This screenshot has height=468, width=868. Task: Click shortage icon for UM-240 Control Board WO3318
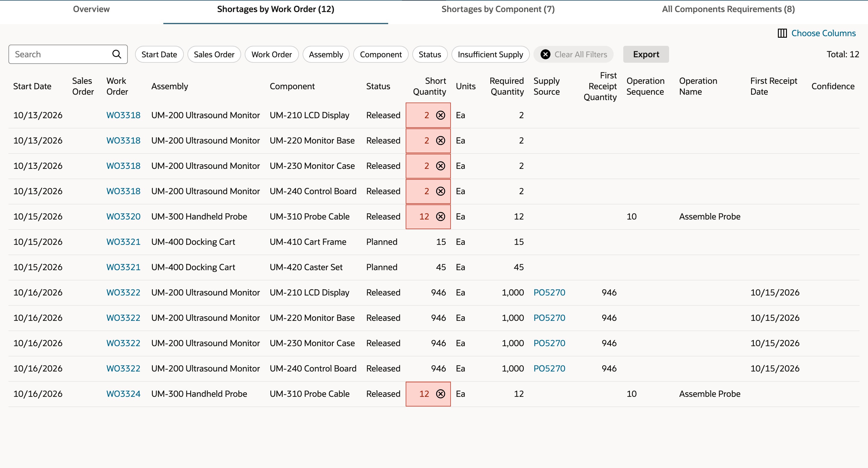click(x=440, y=191)
